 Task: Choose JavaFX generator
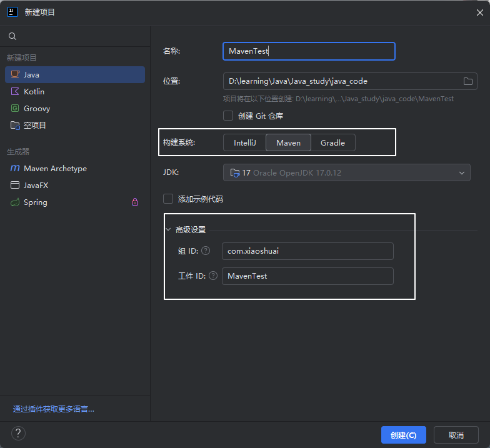coord(75,185)
